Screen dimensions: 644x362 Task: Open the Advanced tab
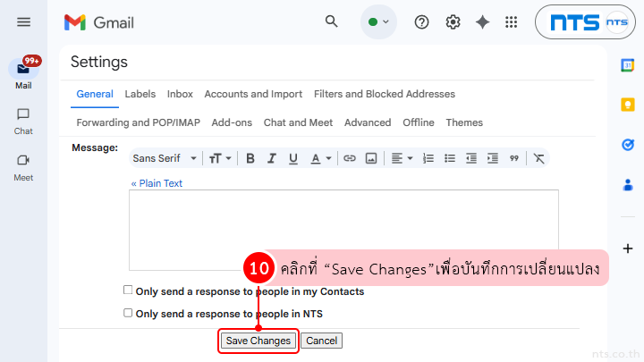[368, 122]
